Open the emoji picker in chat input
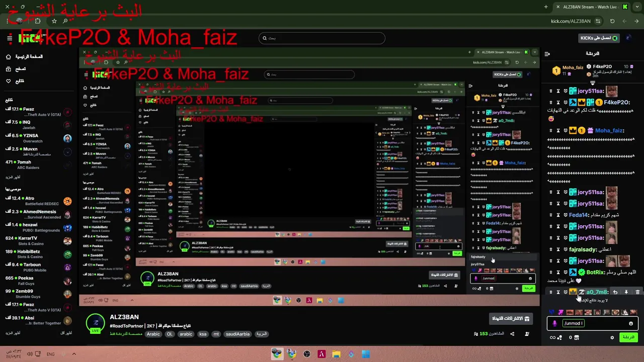Image resolution: width=644 pixels, height=362 pixels. click(x=631, y=323)
